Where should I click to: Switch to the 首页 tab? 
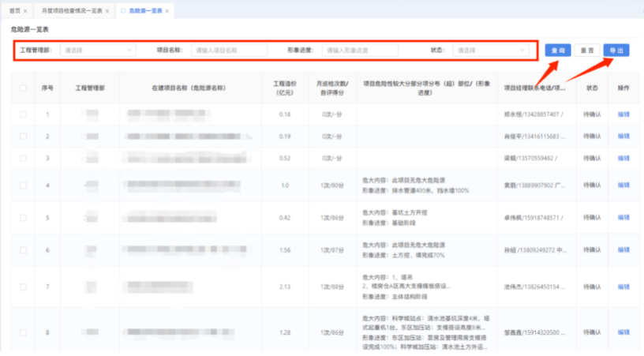(x=14, y=11)
